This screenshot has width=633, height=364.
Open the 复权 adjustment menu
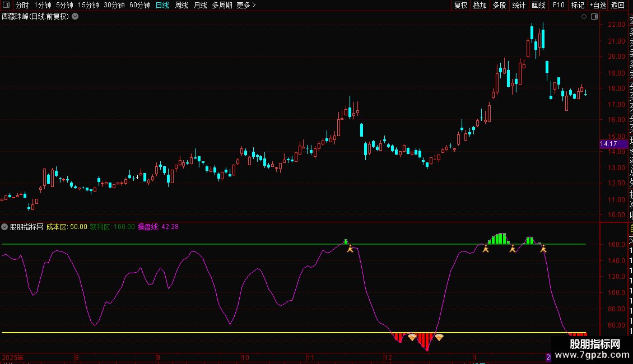[460, 5]
